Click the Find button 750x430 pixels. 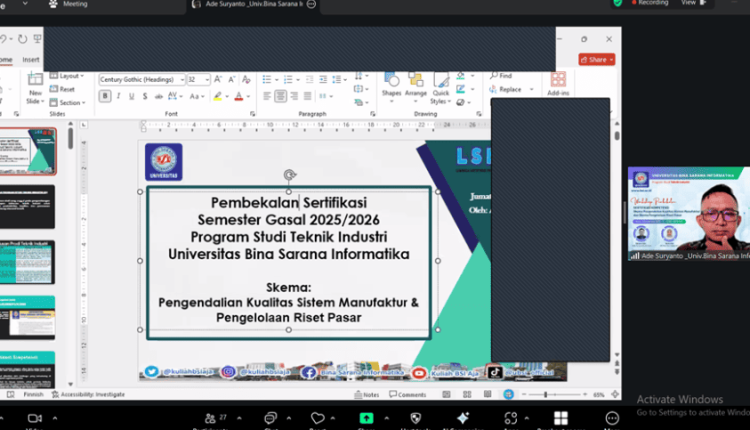(x=501, y=76)
